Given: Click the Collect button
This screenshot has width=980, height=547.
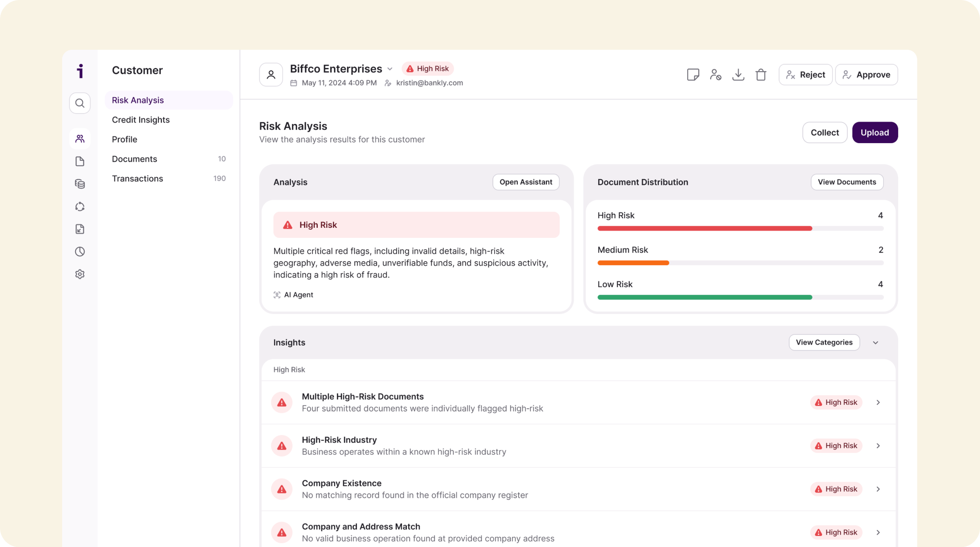Looking at the screenshot, I should pyautogui.click(x=824, y=133).
